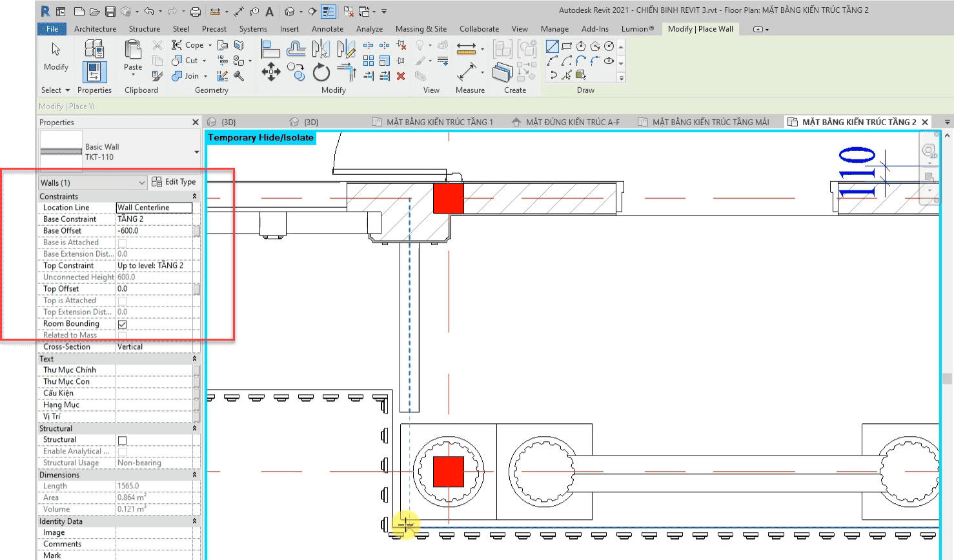Click the Top Offset value field
The width and height of the screenshot is (954, 560).
click(x=154, y=289)
